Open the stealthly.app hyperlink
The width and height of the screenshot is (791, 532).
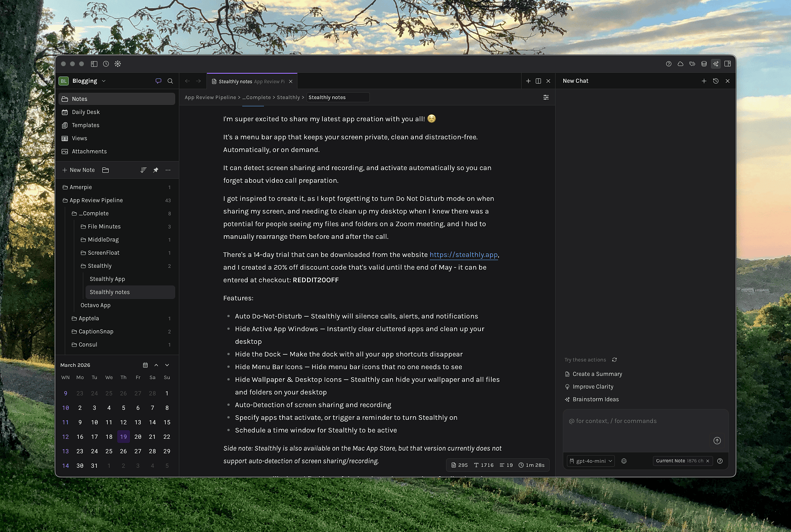click(463, 255)
